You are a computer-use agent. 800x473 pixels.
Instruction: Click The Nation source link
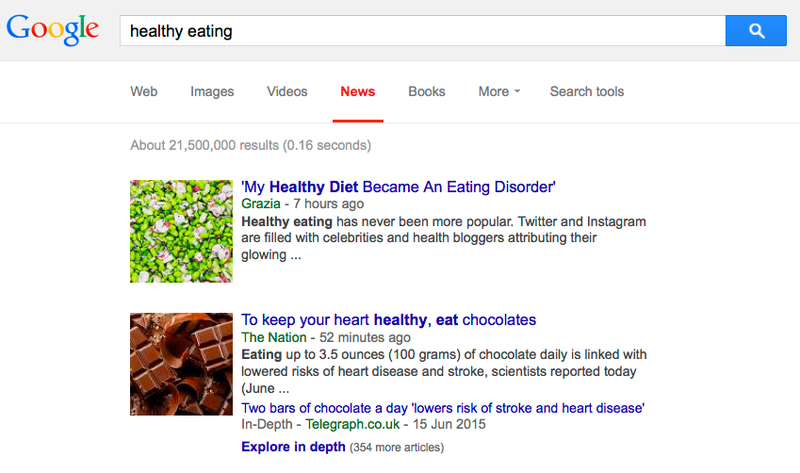274,337
